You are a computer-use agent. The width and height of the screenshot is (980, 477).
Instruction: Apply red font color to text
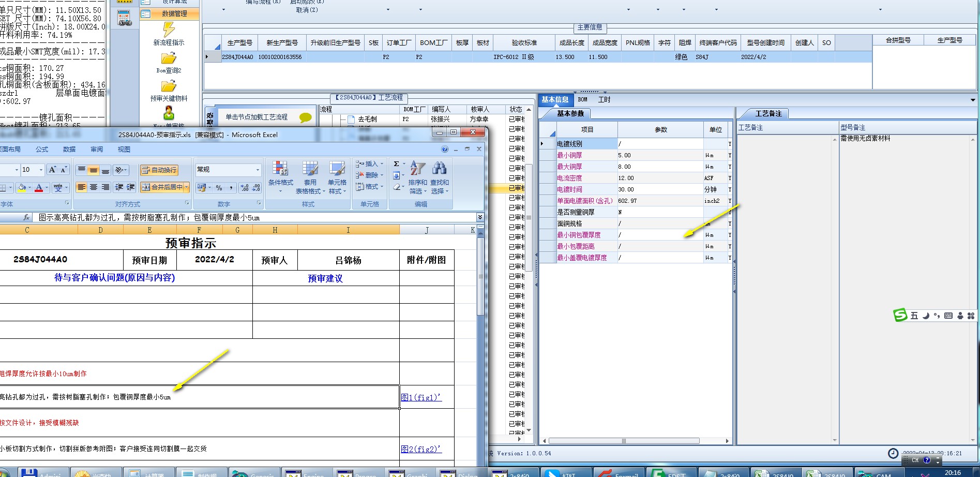[x=39, y=187]
